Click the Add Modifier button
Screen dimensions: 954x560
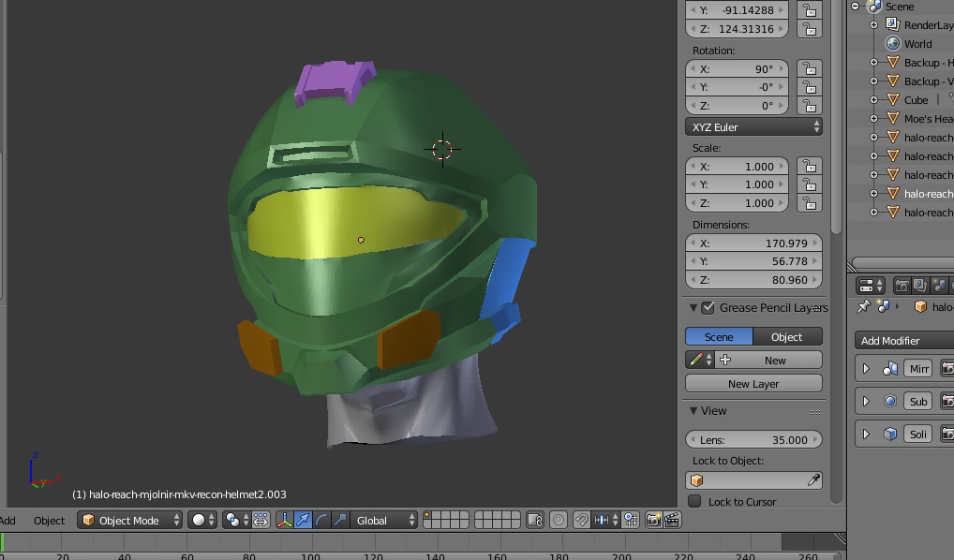coord(904,341)
